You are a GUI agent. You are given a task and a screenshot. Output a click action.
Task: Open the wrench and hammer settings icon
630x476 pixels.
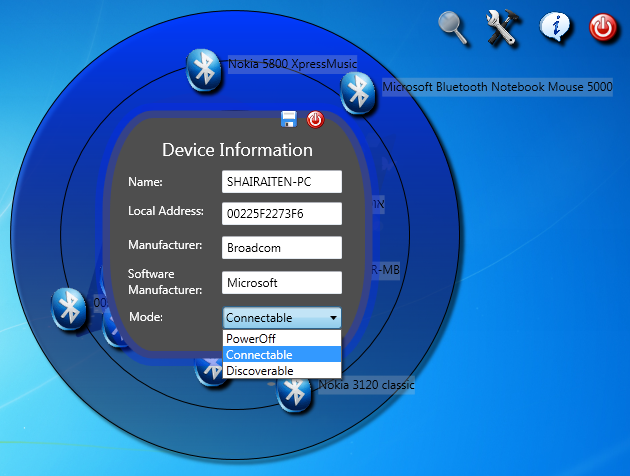pos(502,27)
